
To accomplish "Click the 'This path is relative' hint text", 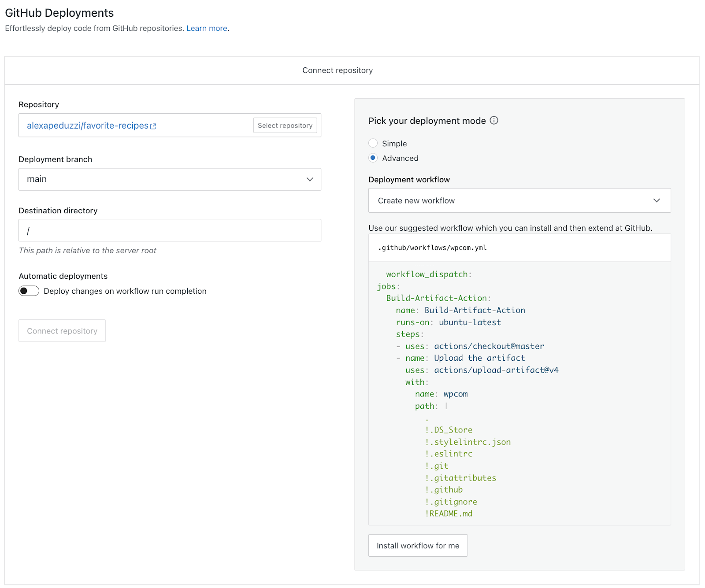I will 87,250.
